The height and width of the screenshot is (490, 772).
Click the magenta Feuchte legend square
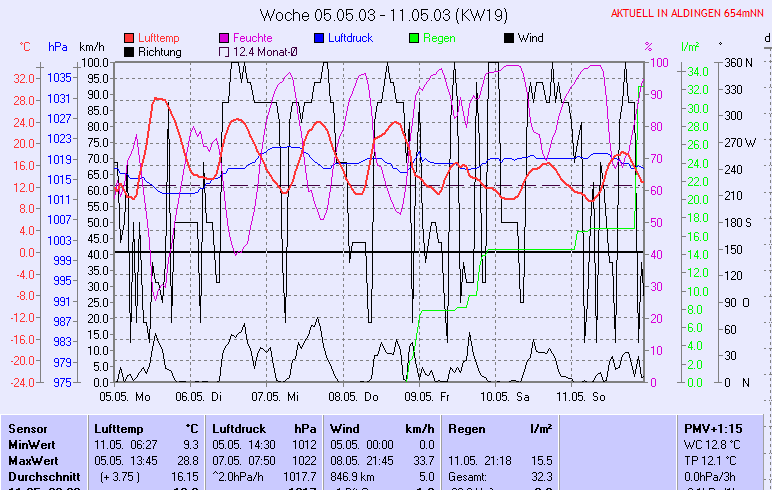223,38
